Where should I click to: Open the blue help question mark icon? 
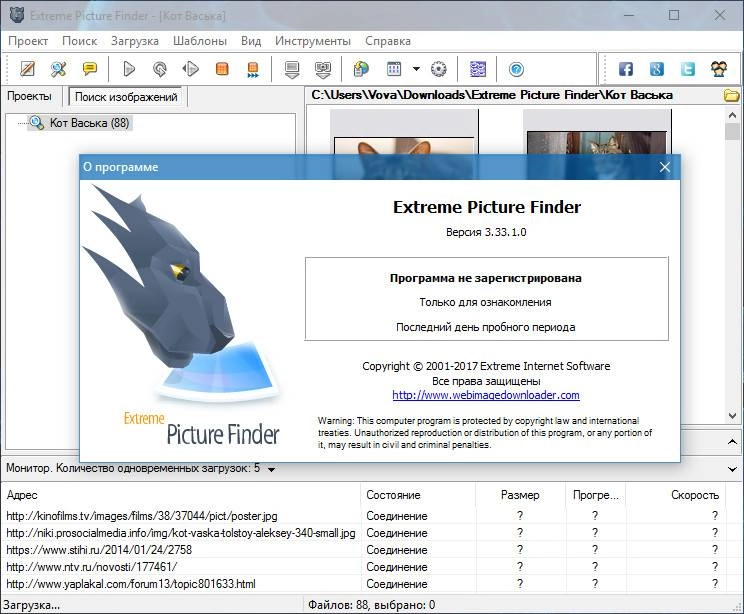[x=516, y=69]
